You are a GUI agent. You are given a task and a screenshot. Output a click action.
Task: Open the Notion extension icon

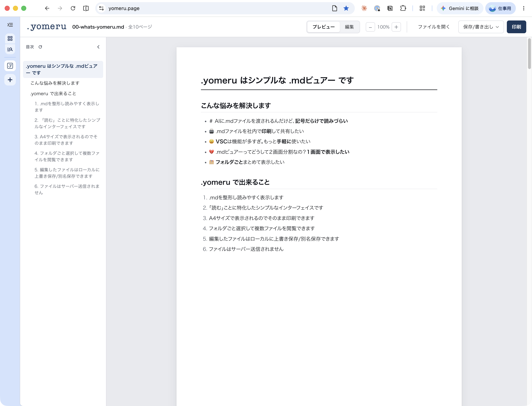click(x=390, y=8)
